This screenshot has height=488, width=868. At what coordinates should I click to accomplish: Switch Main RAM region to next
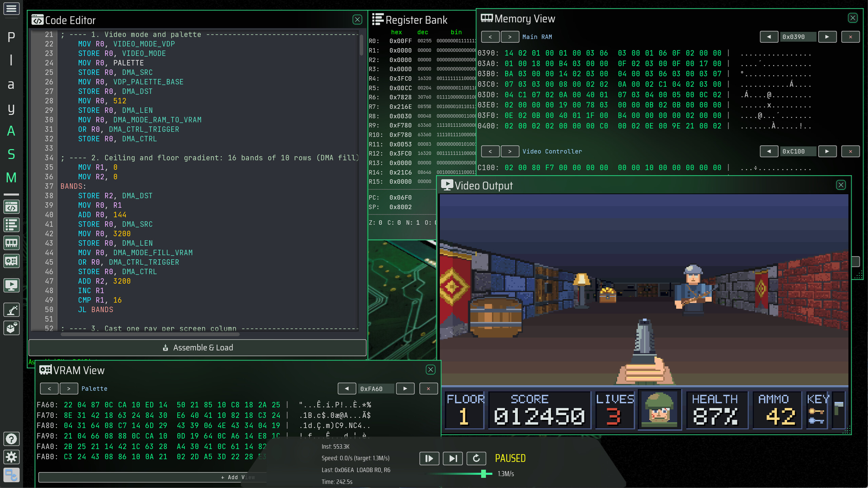coord(510,37)
